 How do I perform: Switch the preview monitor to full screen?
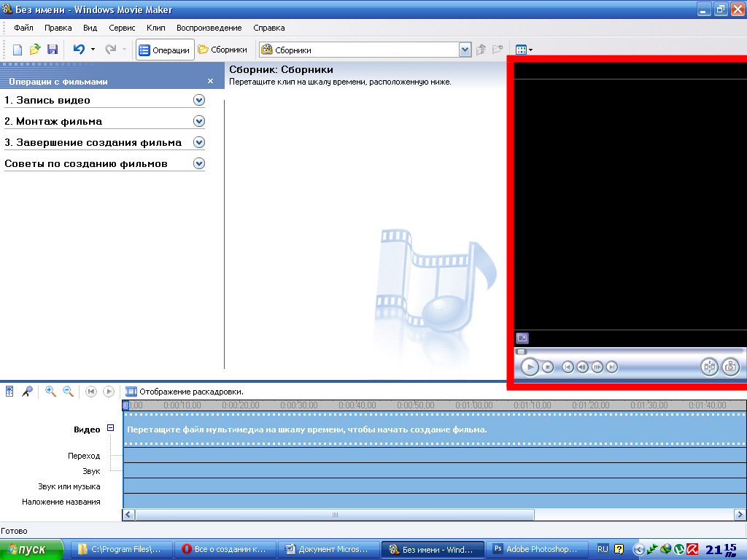point(522,338)
